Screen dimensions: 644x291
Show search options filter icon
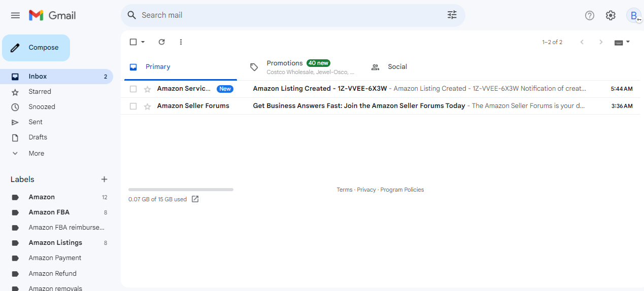point(452,15)
